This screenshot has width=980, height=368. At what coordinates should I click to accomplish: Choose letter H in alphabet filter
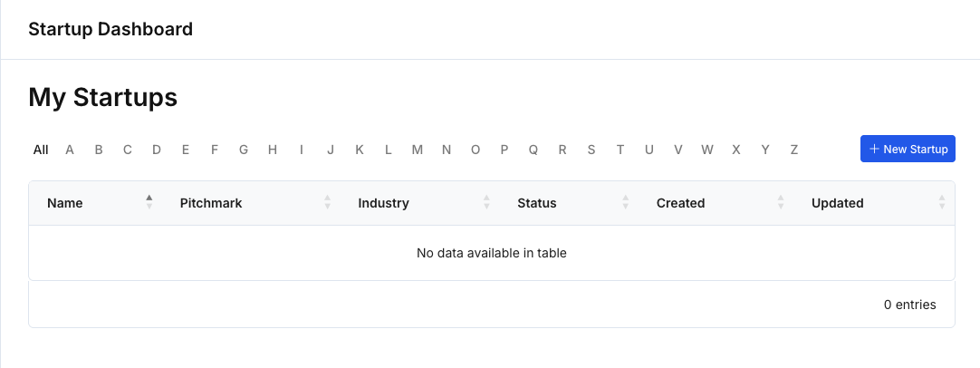273,150
